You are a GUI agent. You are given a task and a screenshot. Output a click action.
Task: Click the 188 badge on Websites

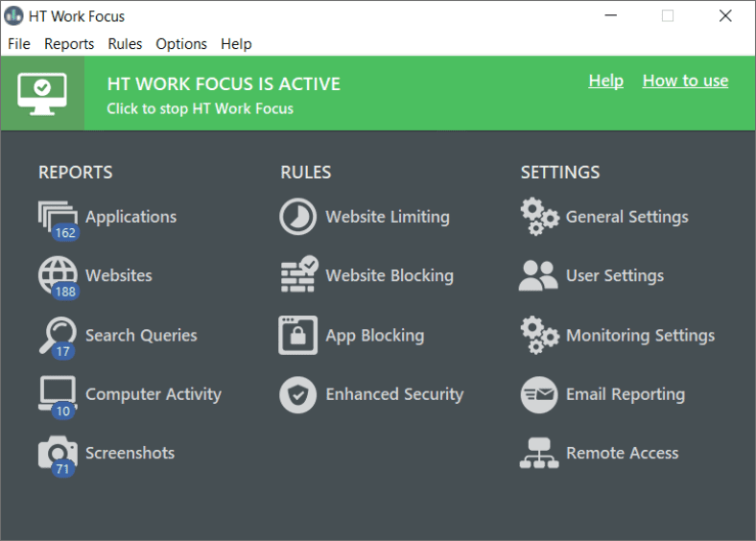pyautogui.click(x=65, y=292)
